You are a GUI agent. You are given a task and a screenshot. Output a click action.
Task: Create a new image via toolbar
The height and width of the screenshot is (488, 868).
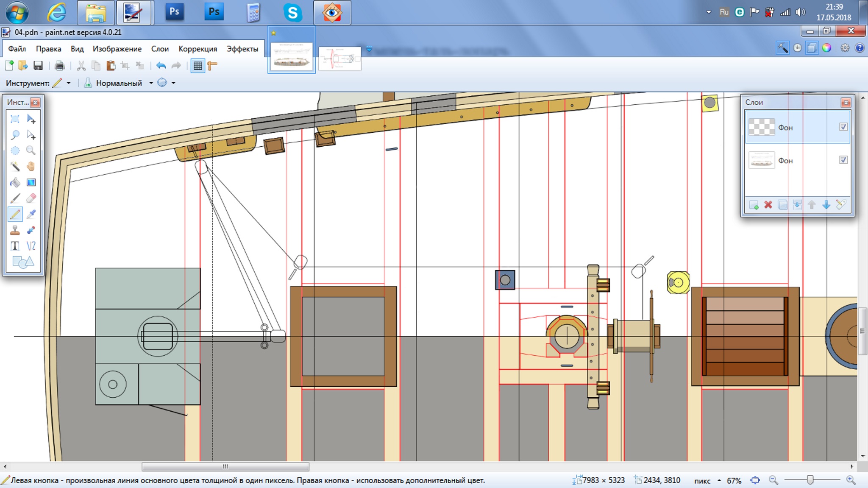[x=9, y=65]
